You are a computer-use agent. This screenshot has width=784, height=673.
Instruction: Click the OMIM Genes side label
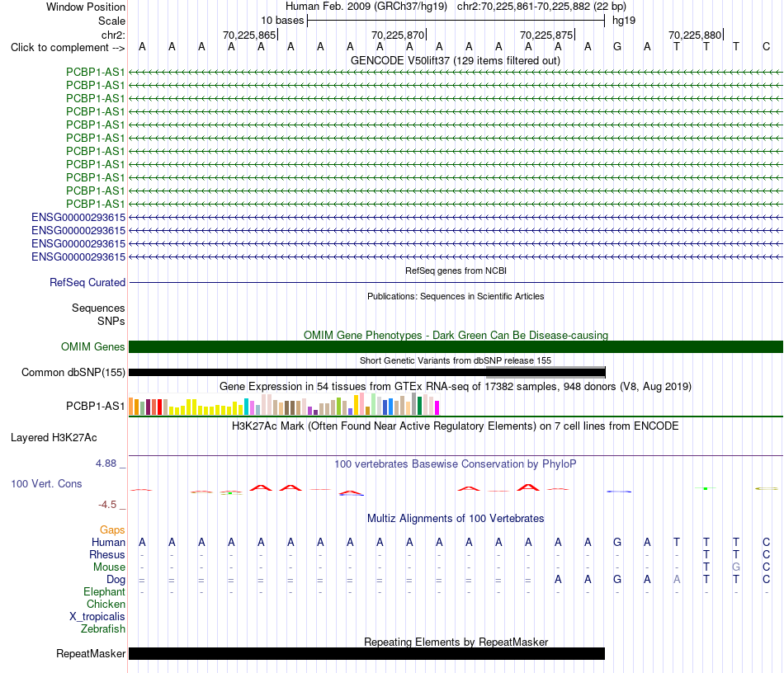coord(93,346)
